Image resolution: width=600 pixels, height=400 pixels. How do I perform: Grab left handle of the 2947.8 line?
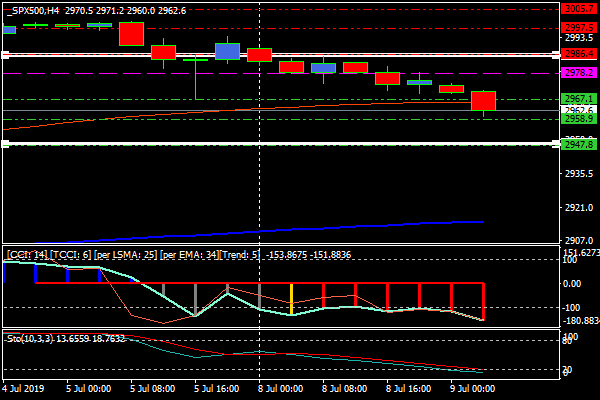[5, 144]
